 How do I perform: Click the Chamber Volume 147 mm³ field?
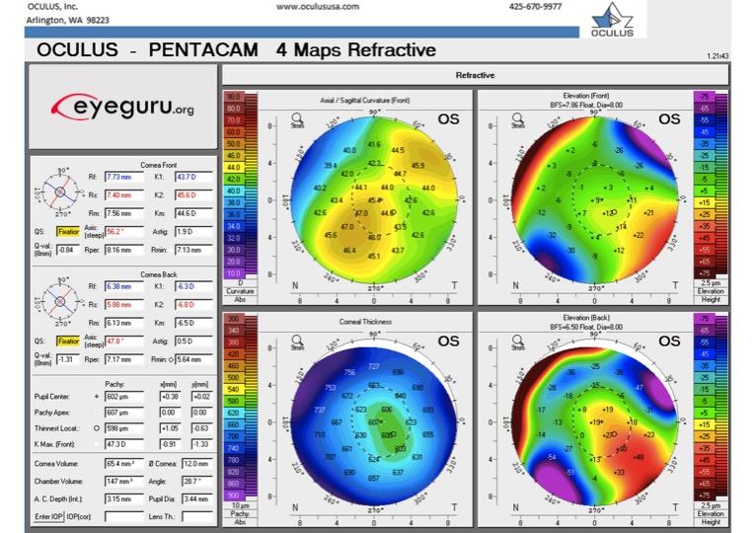pyautogui.click(x=124, y=482)
